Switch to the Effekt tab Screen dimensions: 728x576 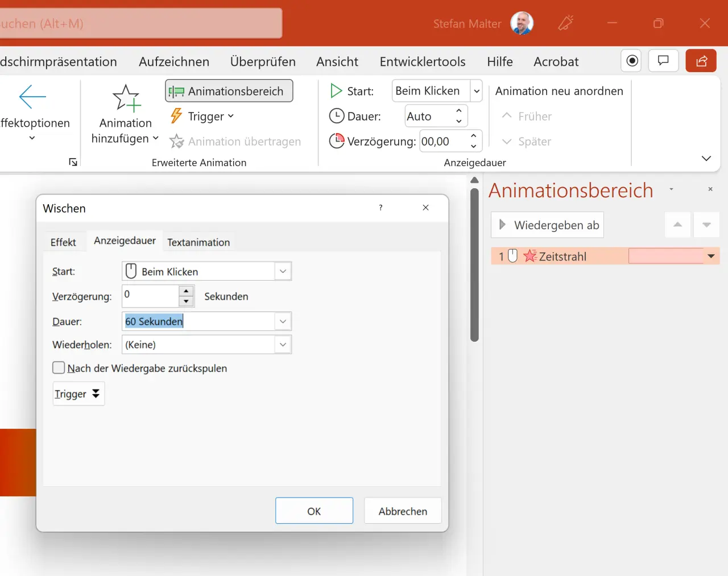[63, 242]
